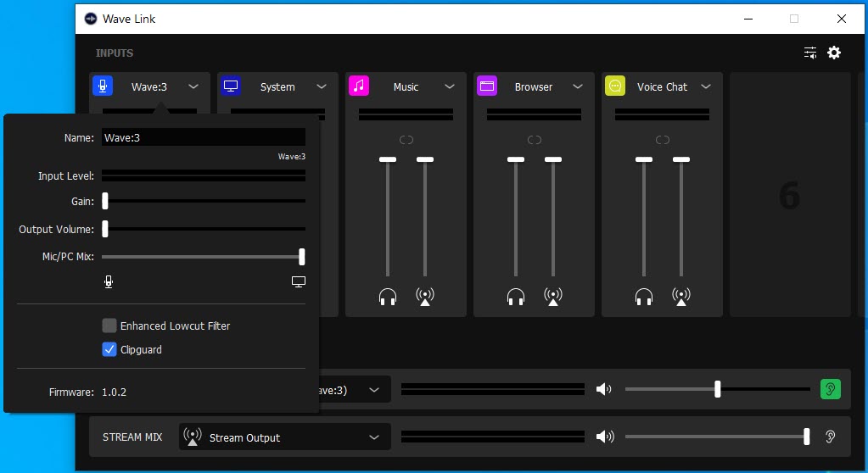Click the Wave Link title bar logo
Image resolution: width=868 pixels, height=473 pixels.
90,19
